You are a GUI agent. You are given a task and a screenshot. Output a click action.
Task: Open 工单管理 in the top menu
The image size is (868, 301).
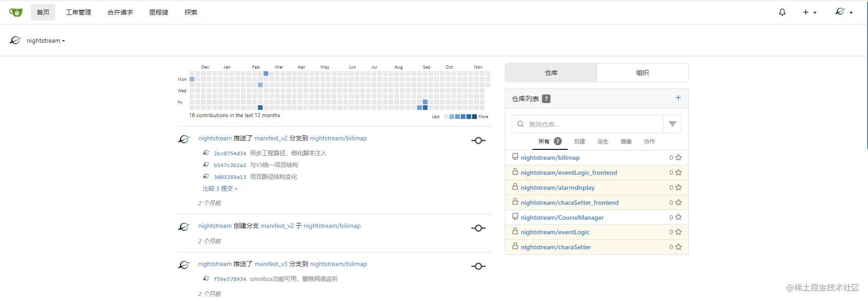pos(78,12)
